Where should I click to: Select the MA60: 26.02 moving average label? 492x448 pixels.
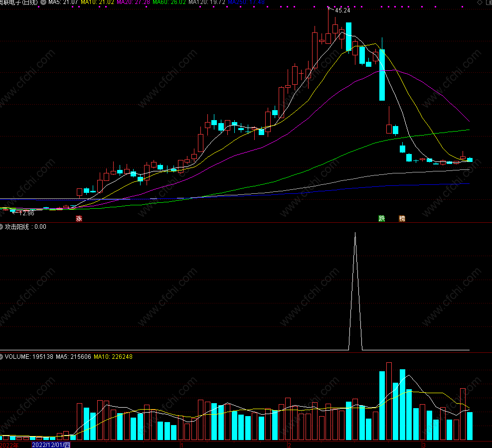[169, 2]
